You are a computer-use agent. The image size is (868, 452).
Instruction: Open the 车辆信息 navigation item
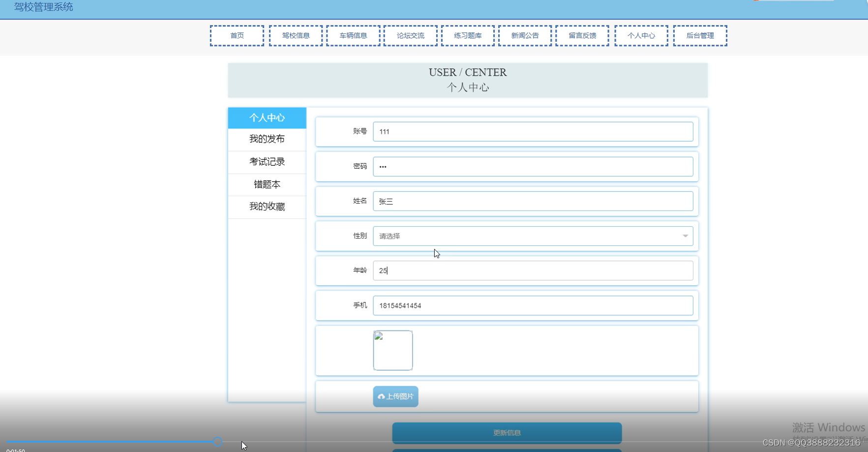click(x=353, y=35)
